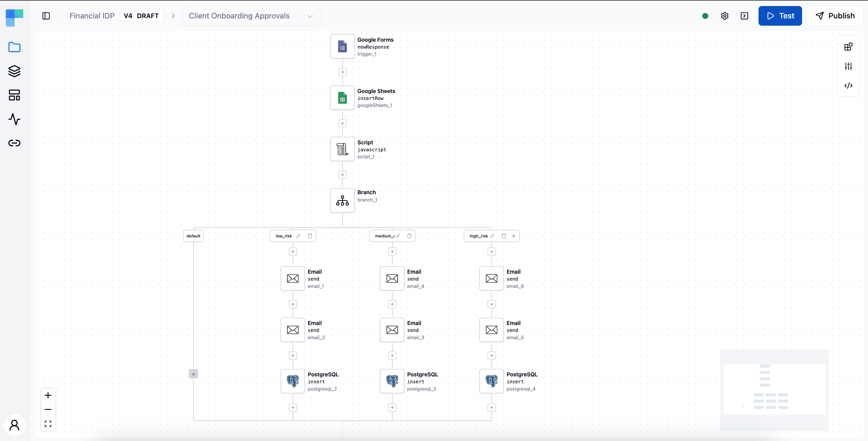Viewport: 868px width, 441px height.
Task: Select the Google Sheets insertRow node
Action: tap(342, 98)
